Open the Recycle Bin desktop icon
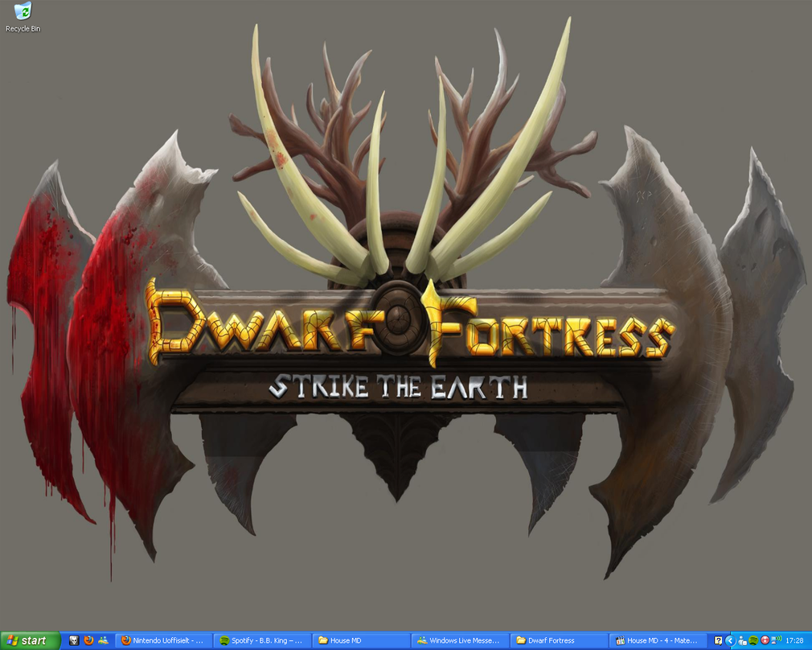812x650 pixels. coord(23,17)
